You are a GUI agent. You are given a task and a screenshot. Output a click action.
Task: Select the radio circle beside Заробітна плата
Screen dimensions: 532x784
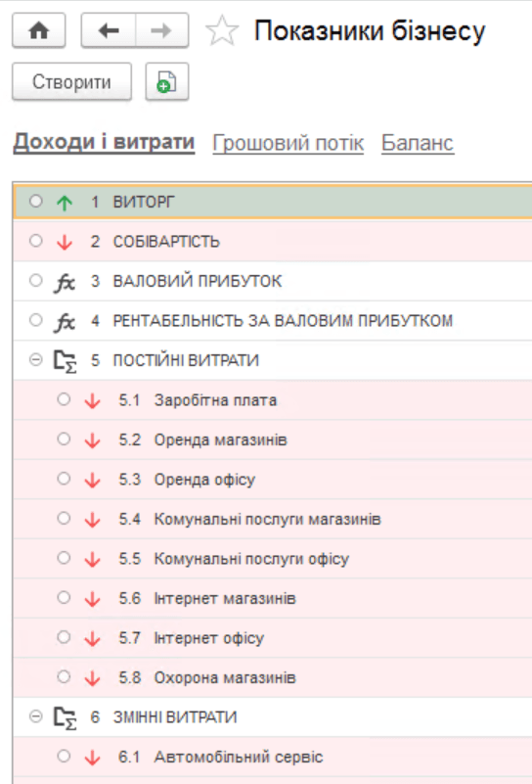(64, 399)
